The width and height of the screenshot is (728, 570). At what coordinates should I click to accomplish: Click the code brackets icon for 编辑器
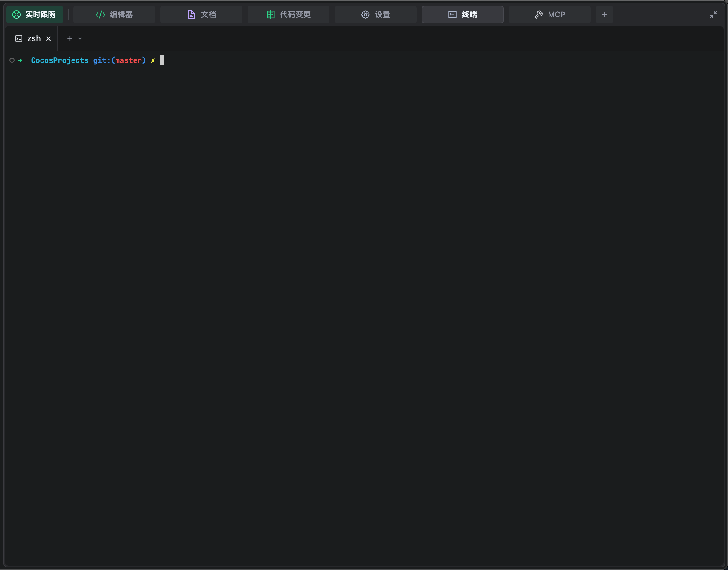[x=100, y=14]
